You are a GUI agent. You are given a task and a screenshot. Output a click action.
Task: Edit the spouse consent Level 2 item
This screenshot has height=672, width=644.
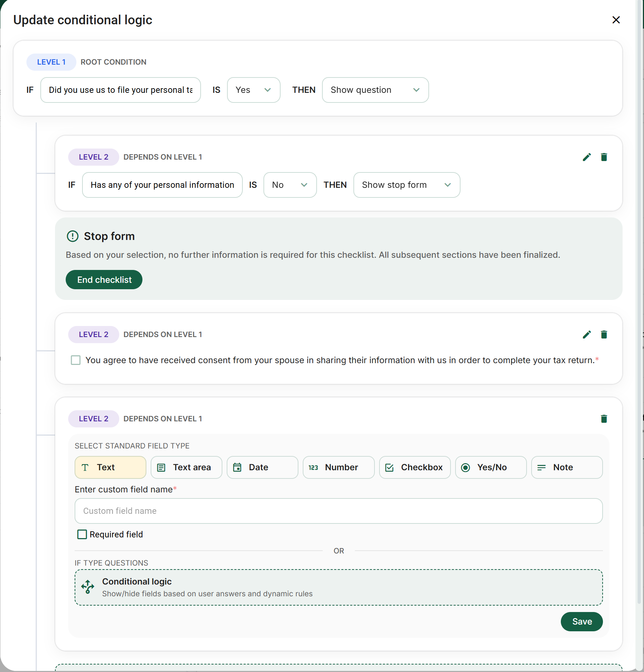point(587,335)
